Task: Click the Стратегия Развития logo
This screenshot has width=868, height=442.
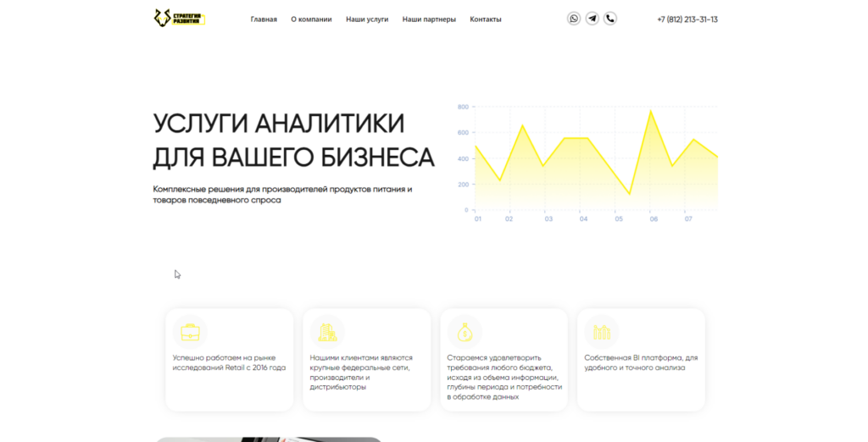Action: pyautogui.click(x=180, y=19)
